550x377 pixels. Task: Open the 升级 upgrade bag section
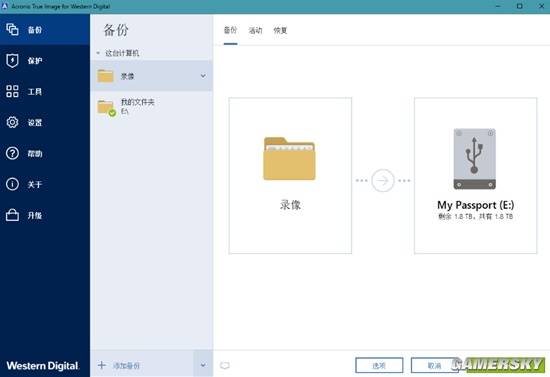(45, 215)
